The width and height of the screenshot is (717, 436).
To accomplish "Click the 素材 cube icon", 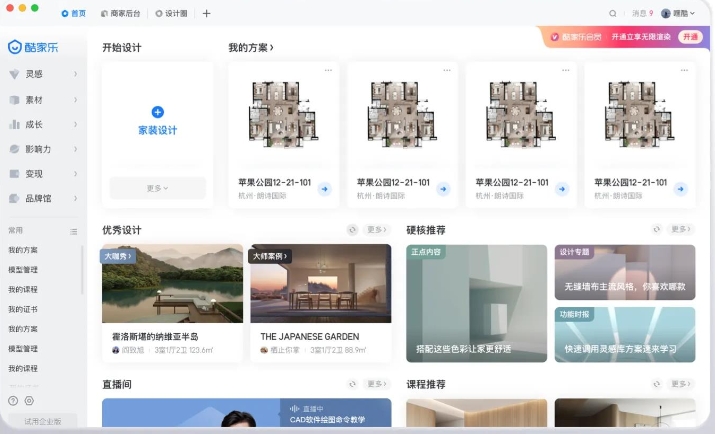I will pyautogui.click(x=15, y=100).
